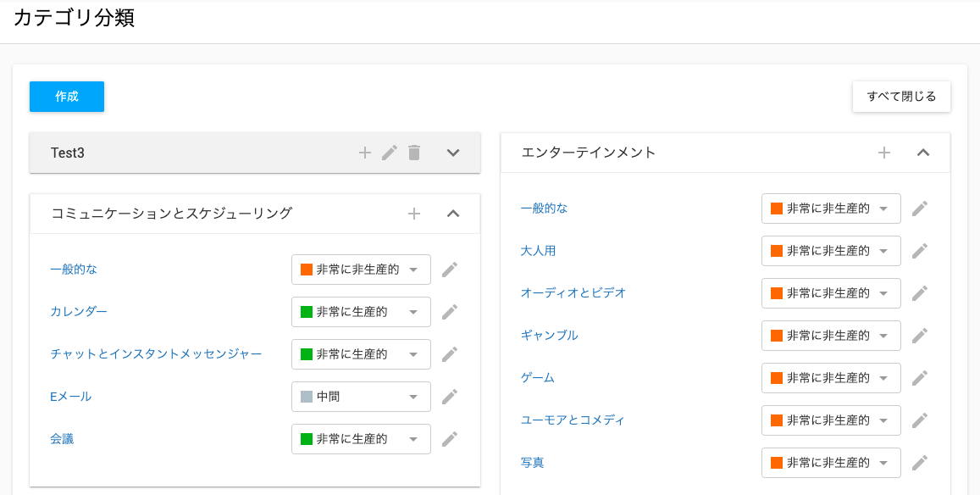The height and width of the screenshot is (495, 980).
Task: Click pencil icon next to Eメール
Action: pyautogui.click(x=450, y=397)
